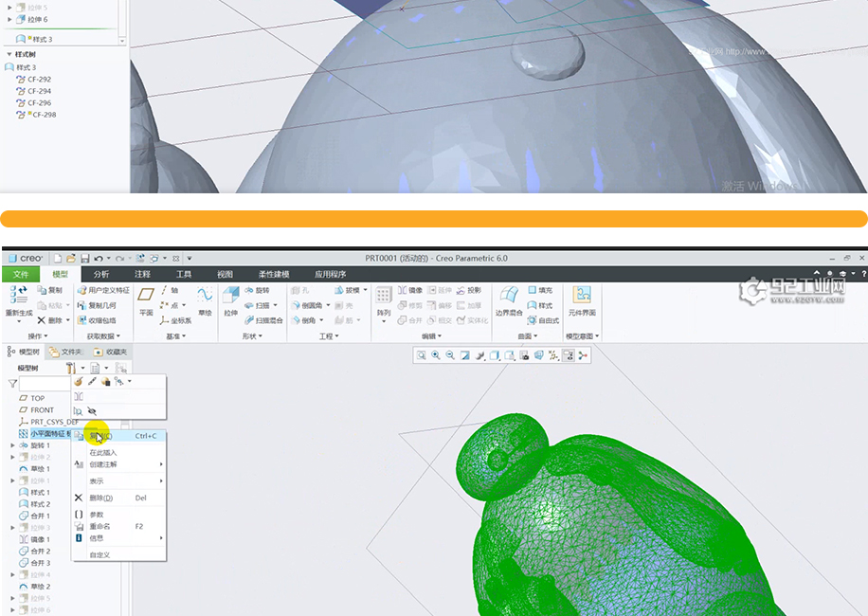Image resolution: width=868 pixels, height=616 pixels.
Task: Switch to the 注释 (Annotate) ribbon tab
Action: coord(142,275)
